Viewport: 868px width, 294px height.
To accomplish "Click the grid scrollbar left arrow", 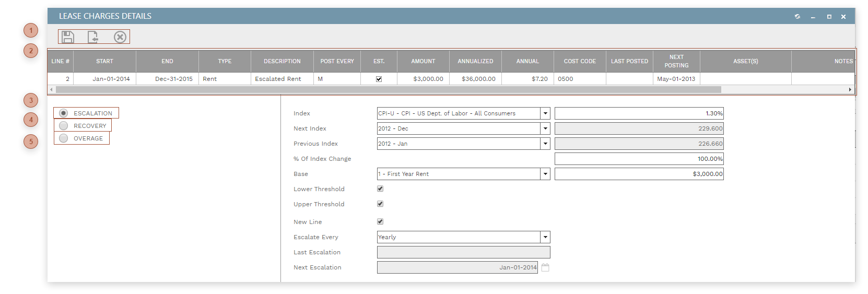I will pos(51,90).
